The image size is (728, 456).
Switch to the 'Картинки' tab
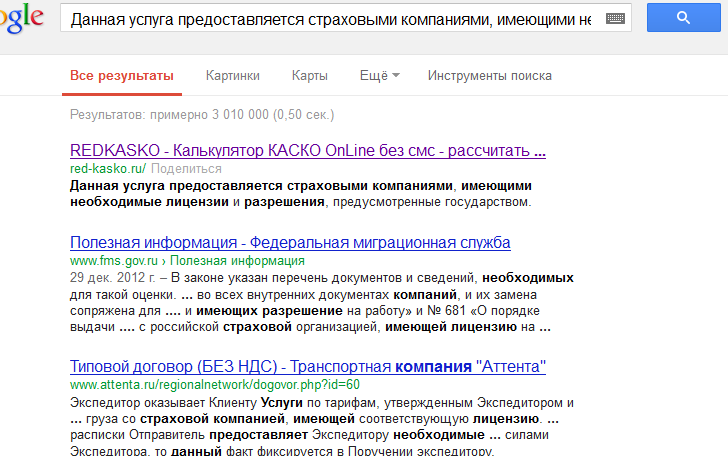click(232, 76)
